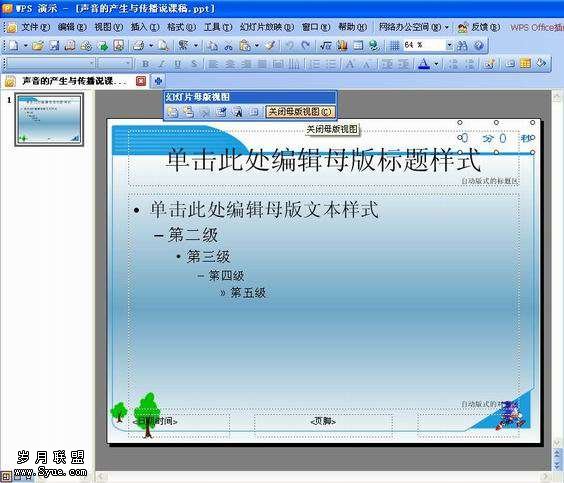
Task: Open 格式 menu
Action: [181, 27]
